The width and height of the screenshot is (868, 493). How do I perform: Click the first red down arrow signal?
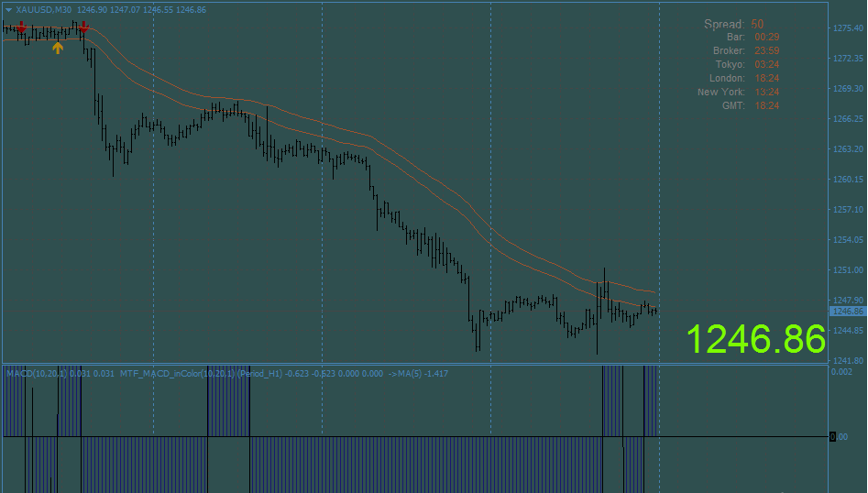21,27
